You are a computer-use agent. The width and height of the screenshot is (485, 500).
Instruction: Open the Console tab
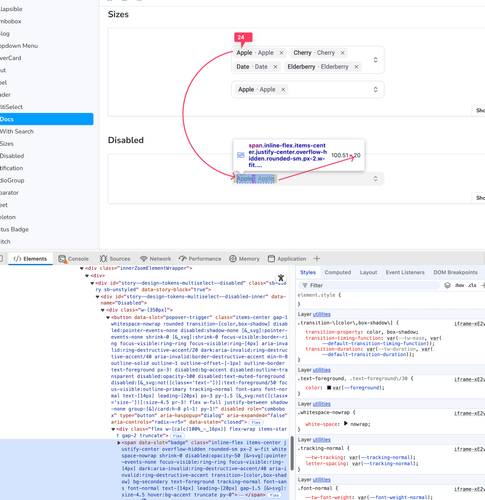click(x=74, y=259)
